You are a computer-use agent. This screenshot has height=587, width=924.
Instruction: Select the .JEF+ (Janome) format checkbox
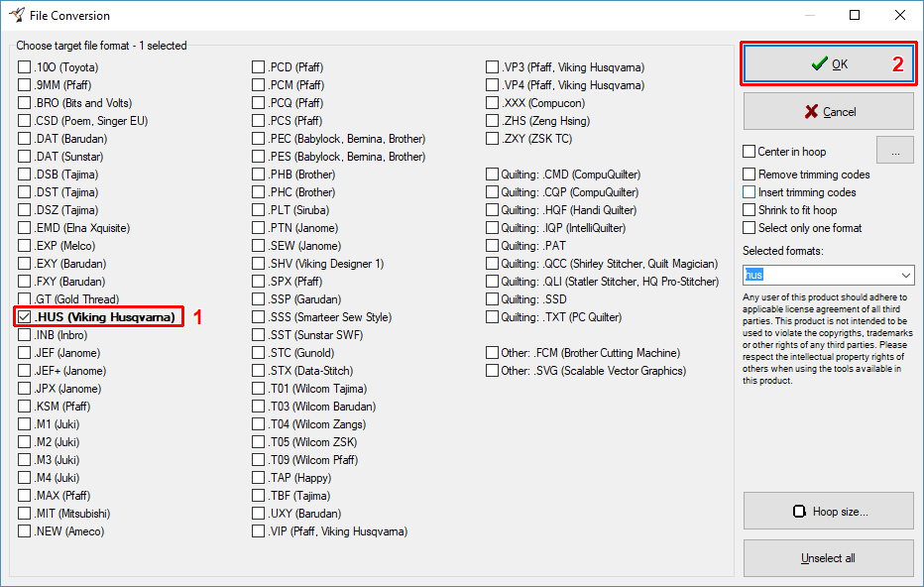pos(24,371)
